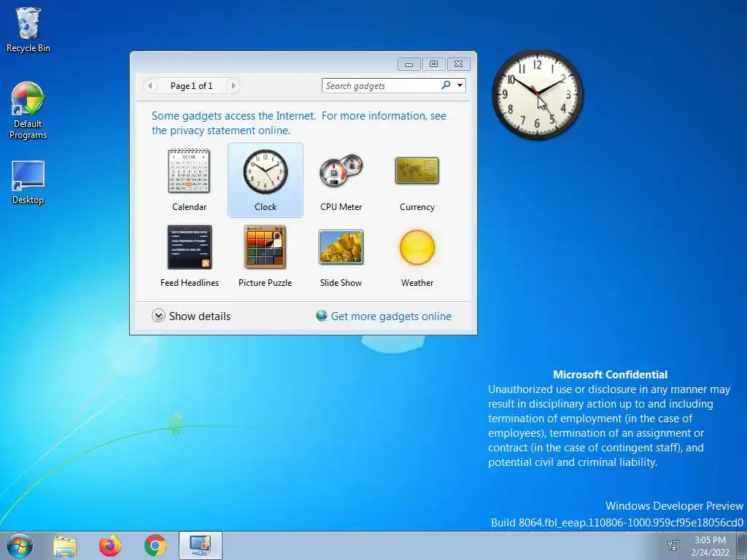747x560 pixels.
Task: Open the privacy statement online link
Action: point(298,122)
